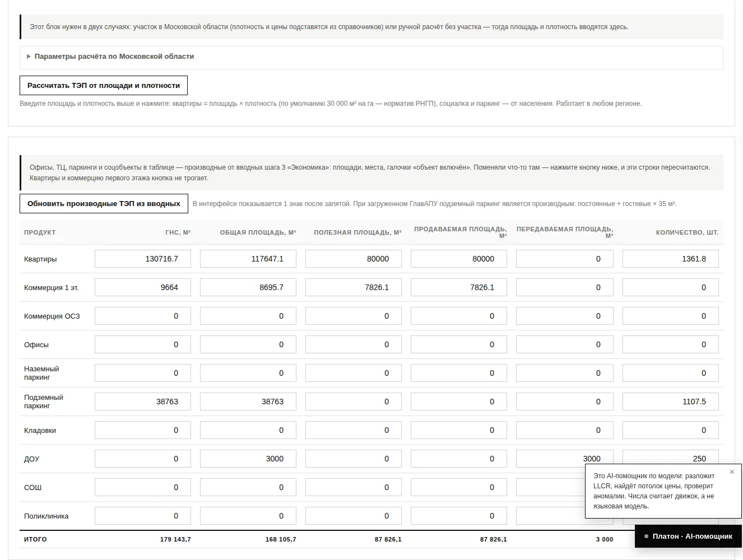
Task: Select Коммерция ОСЗ ГНС field
Action: pyautogui.click(x=143, y=316)
